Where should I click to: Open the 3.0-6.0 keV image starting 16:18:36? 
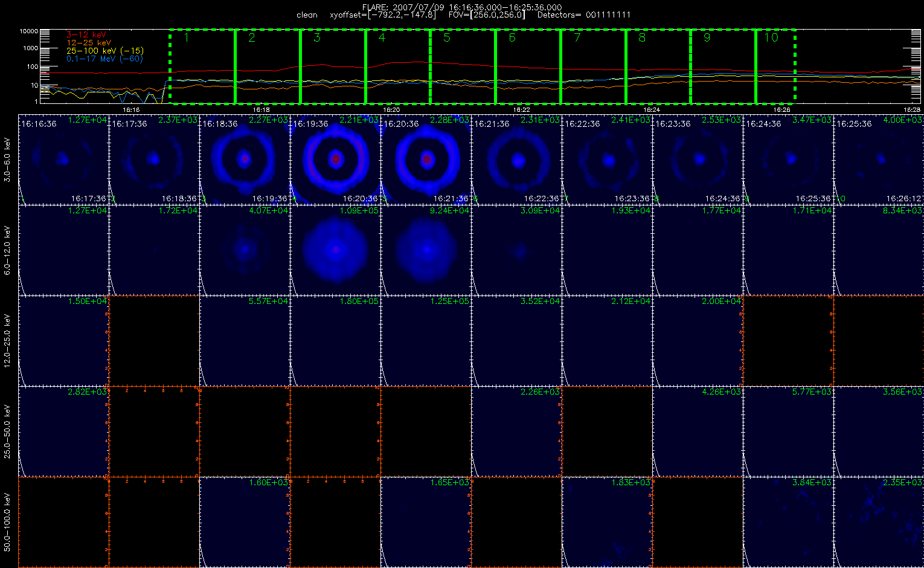(245, 159)
